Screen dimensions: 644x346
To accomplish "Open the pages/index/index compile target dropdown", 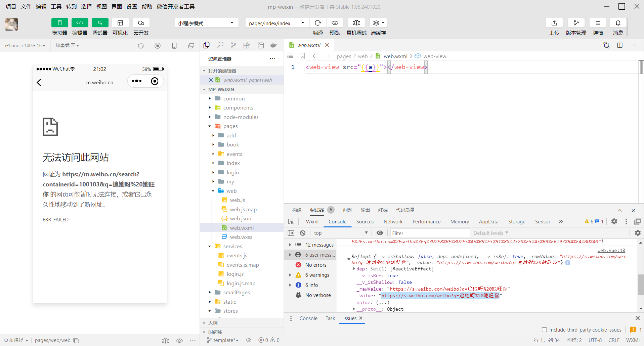I will coord(277,23).
